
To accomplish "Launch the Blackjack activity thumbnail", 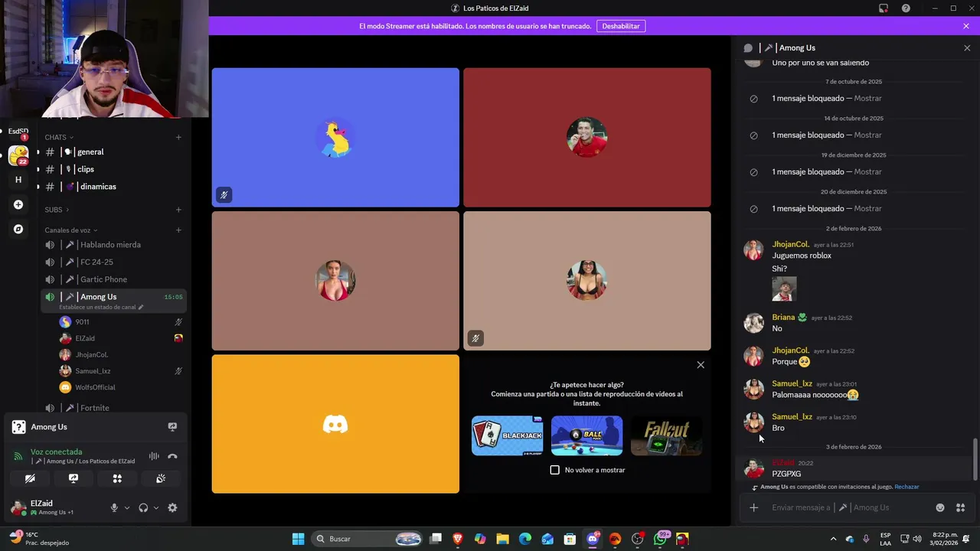I will 508,435.
